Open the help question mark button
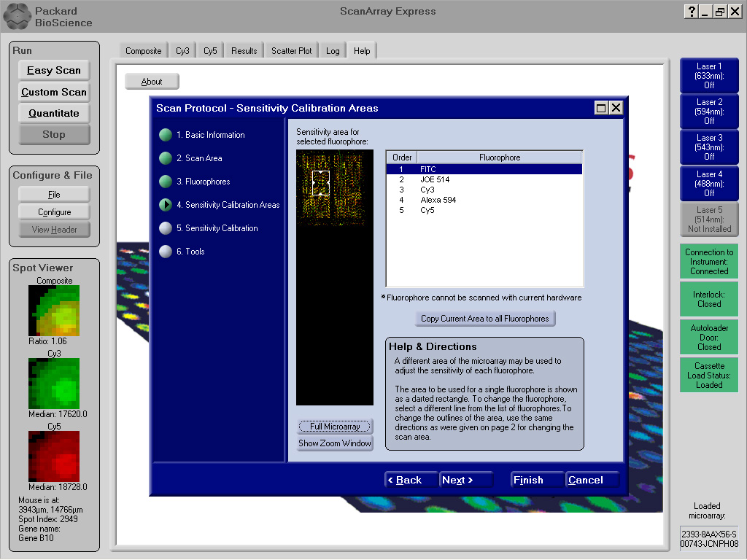The width and height of the screenshot is (747, 560). [x=691, y=12]
